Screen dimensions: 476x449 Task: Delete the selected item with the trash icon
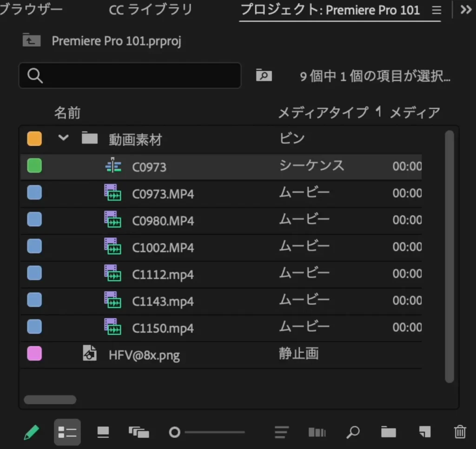460,432
